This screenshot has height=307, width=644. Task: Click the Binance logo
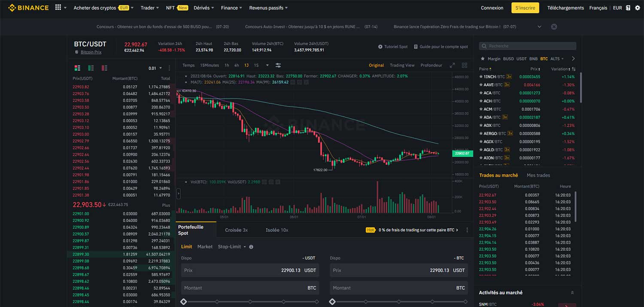point(28,8)
